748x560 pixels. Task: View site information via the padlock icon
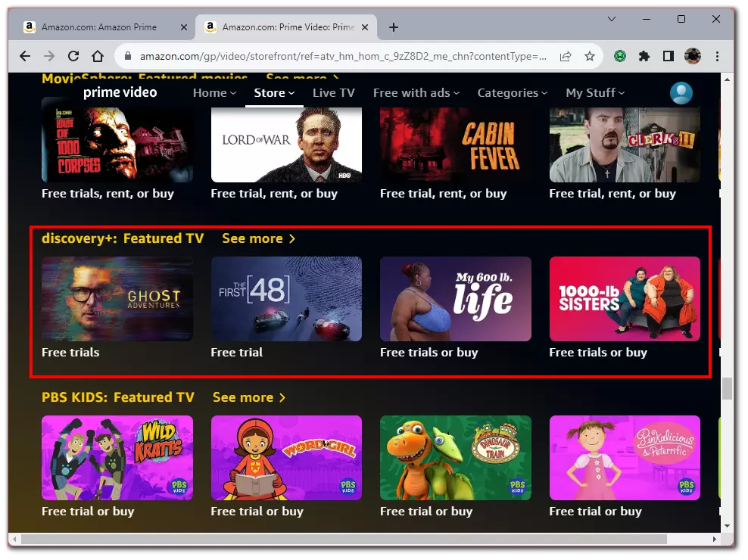(x=127, y=56)
